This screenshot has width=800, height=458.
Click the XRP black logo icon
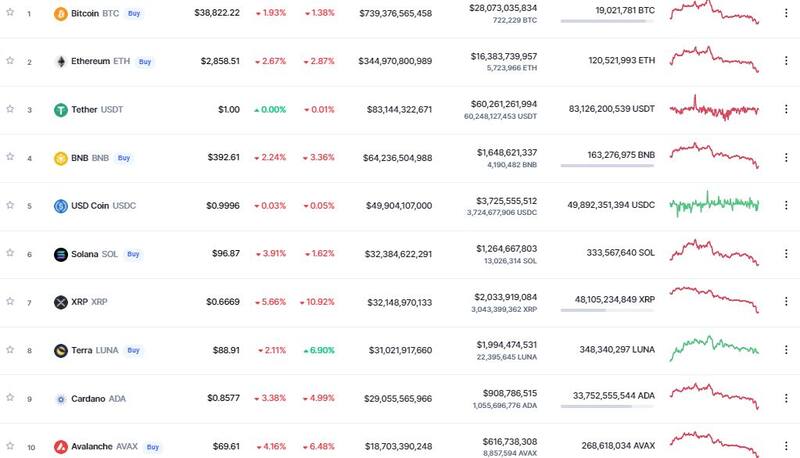coord(60,302)
